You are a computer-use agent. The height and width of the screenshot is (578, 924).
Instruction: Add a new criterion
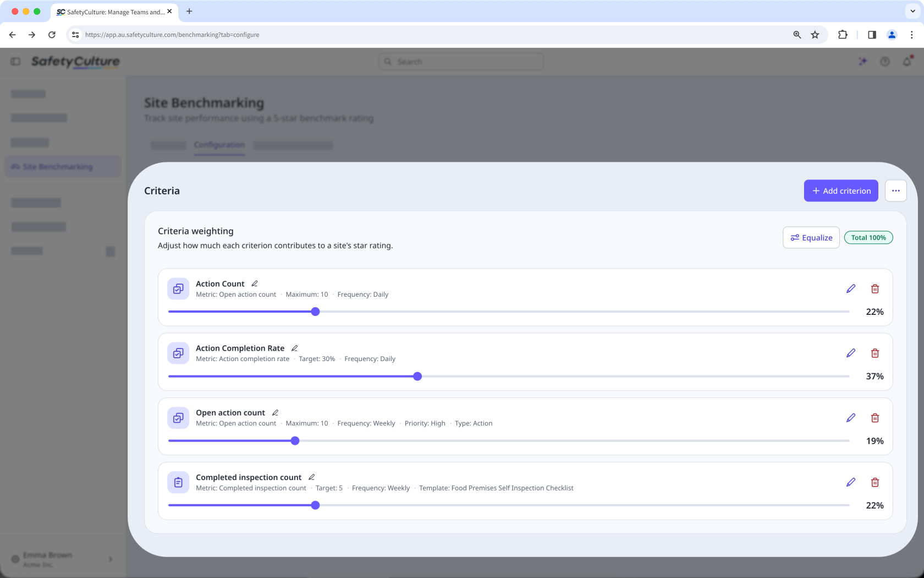(x=840, y=190)
